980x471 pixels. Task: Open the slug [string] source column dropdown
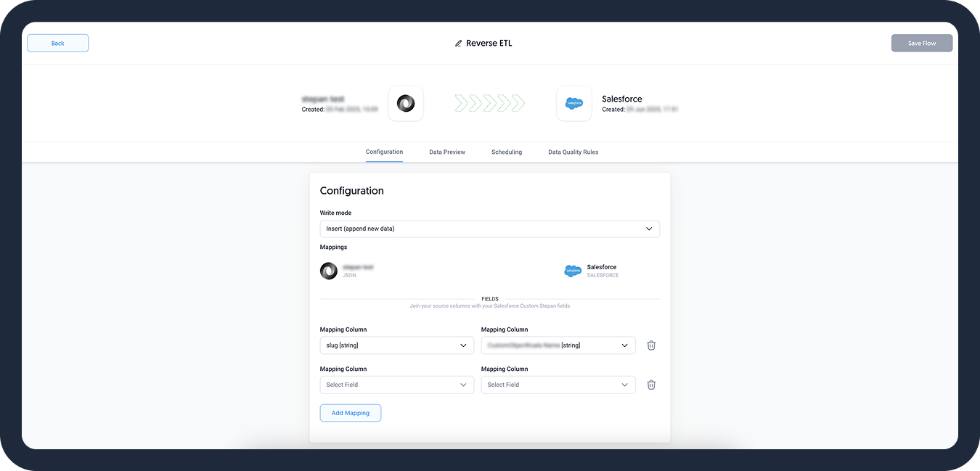(397, 345)
